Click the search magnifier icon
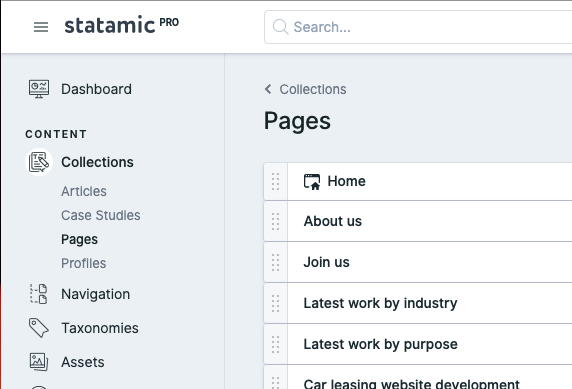The height and width of the screenshot is (389, 572). [x=281, y=27]
